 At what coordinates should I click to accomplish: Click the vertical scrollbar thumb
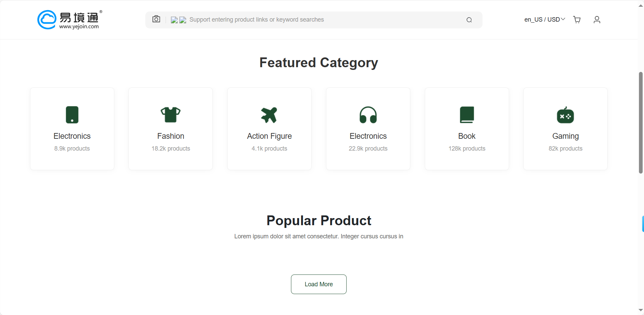point(641,123)
